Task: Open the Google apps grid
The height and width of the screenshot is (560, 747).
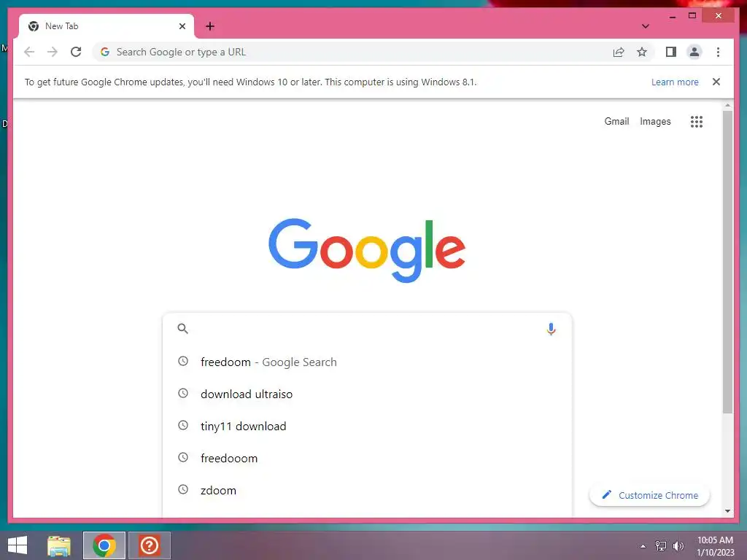Action: (x=697, y=122)
